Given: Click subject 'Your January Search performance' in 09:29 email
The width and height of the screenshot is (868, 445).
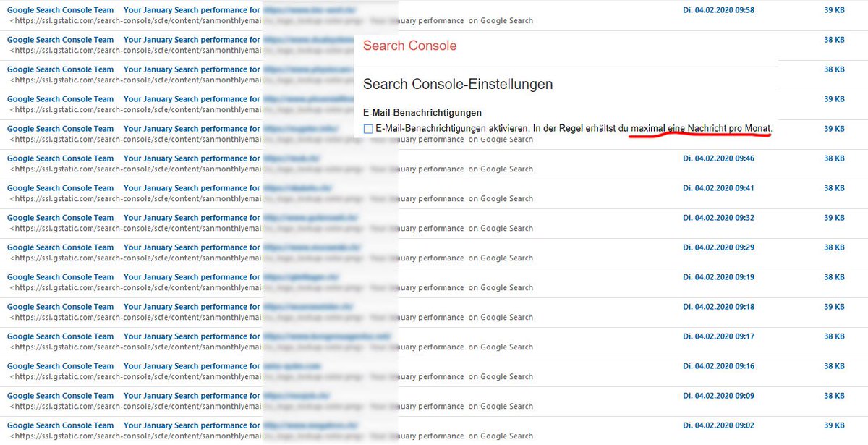Looking at the screenshot, I should (185, 247).
